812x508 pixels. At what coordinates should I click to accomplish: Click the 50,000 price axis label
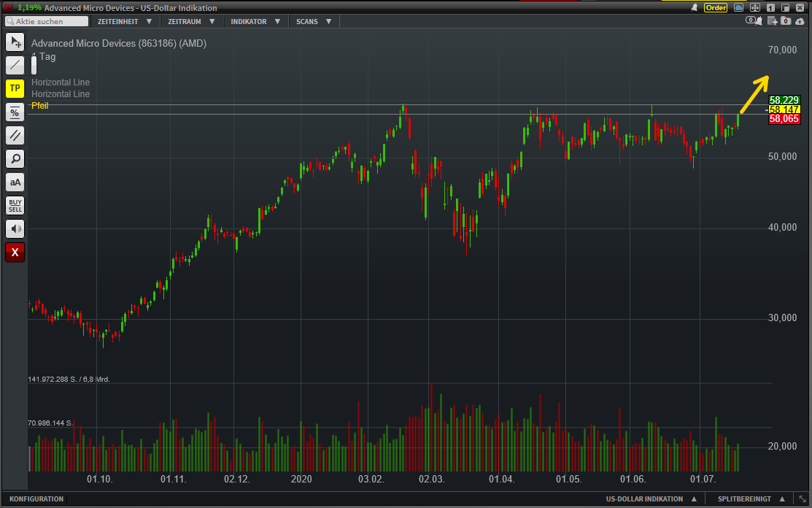pyautogui.click(x=783, y=156)
